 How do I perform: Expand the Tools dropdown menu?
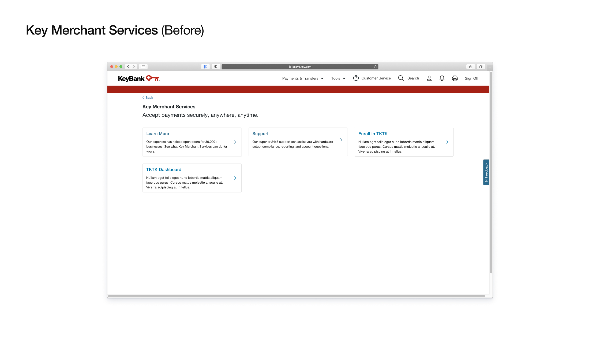(338, 78)
